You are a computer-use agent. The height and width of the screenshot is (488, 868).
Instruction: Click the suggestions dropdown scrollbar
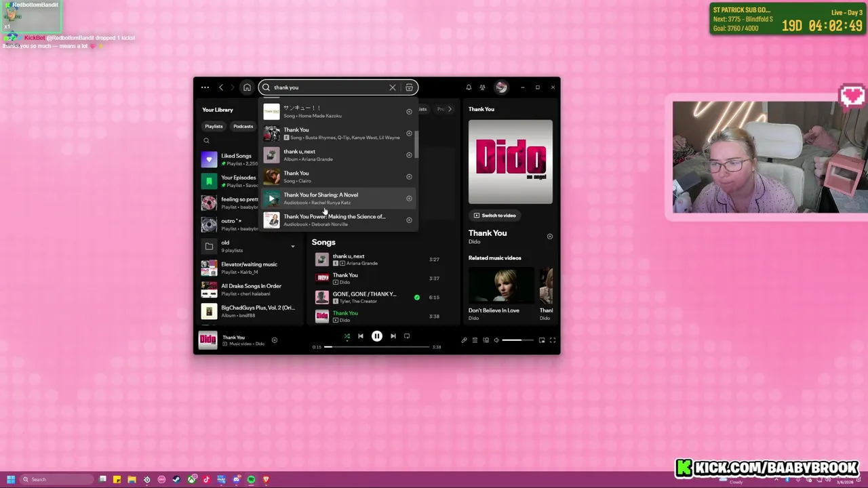tap(417, 144)
